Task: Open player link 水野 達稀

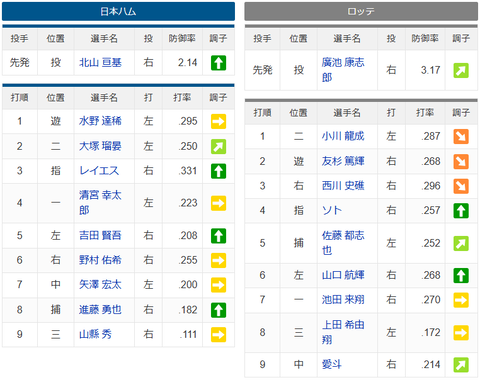Action: tap(100, 121)
